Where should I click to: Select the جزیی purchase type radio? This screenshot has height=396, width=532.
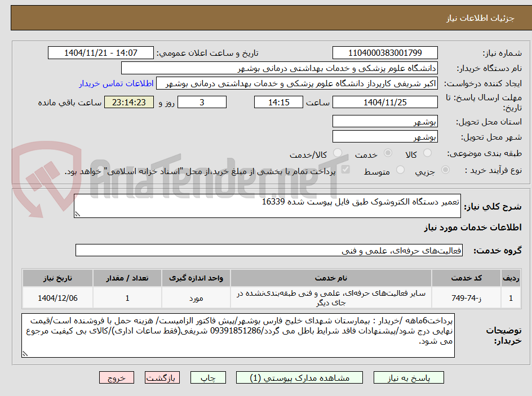(x=445, y=170)
